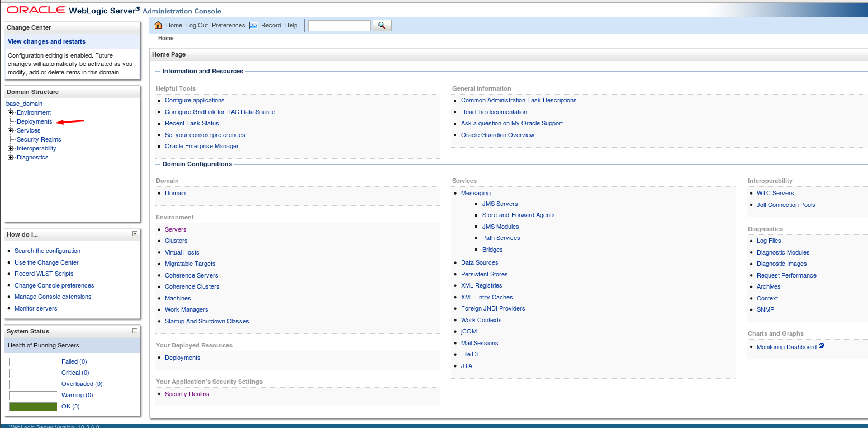This screenshot has height=428, width=868.
Task: Open Deployments in the Domain Structure tree
Action: 34,121
